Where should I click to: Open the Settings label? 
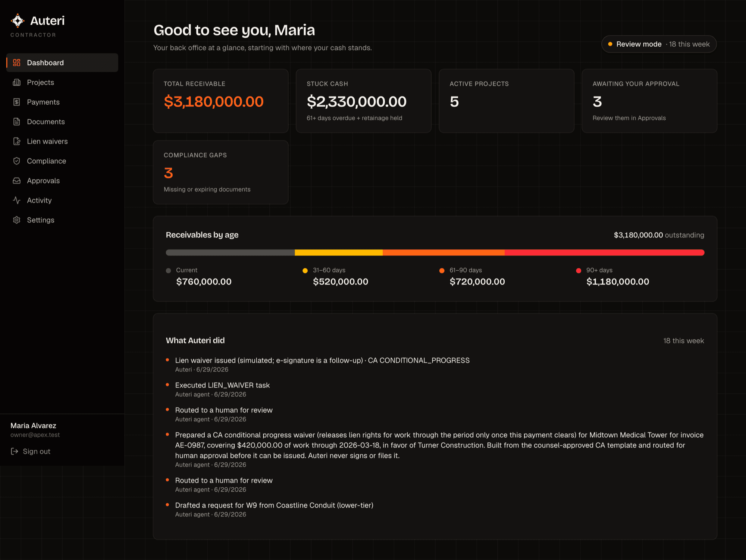[41, 220]
